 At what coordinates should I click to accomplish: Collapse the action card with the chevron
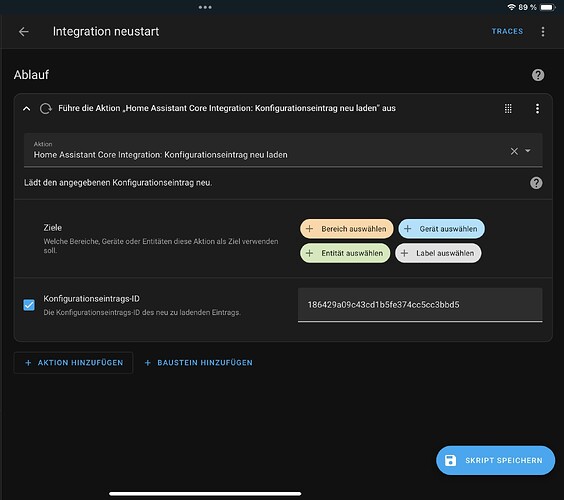[x=27, y=109]
